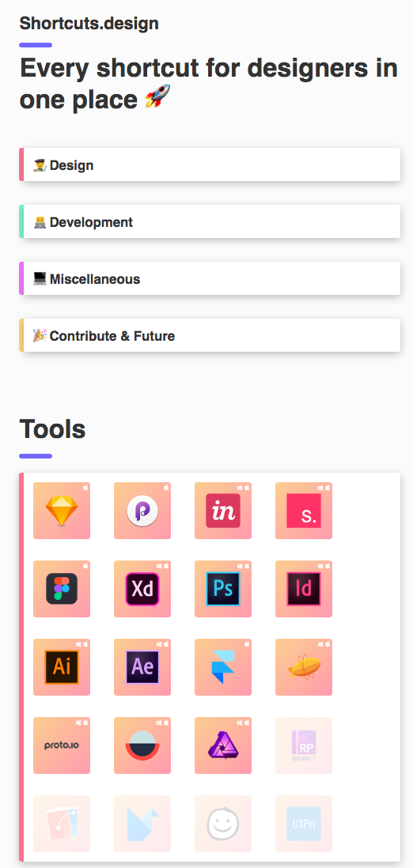This screenshot has width=413, height=868.
Task: Open the Photoshop Ps tile
Action: tap(223, 589)
